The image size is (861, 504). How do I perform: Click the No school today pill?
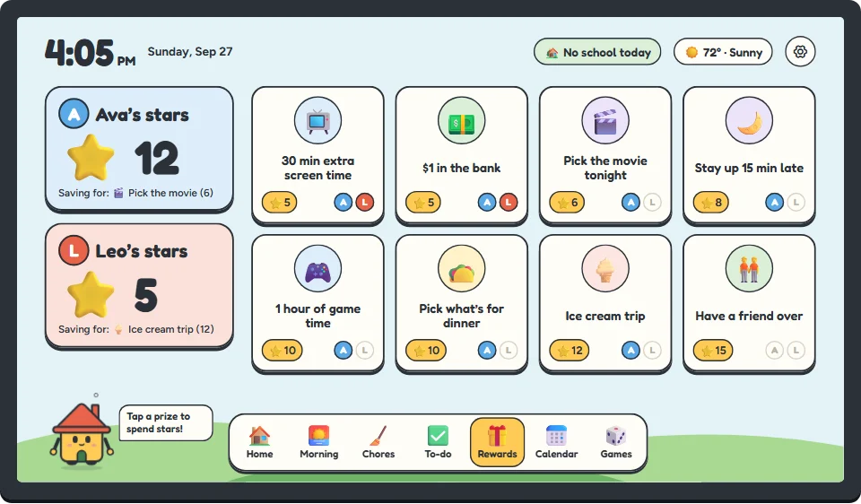click(597, 52)
